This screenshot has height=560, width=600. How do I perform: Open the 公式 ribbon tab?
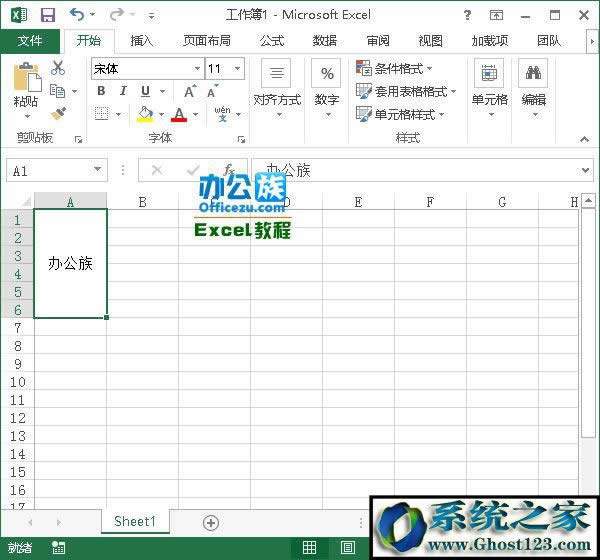coord(271,41)
